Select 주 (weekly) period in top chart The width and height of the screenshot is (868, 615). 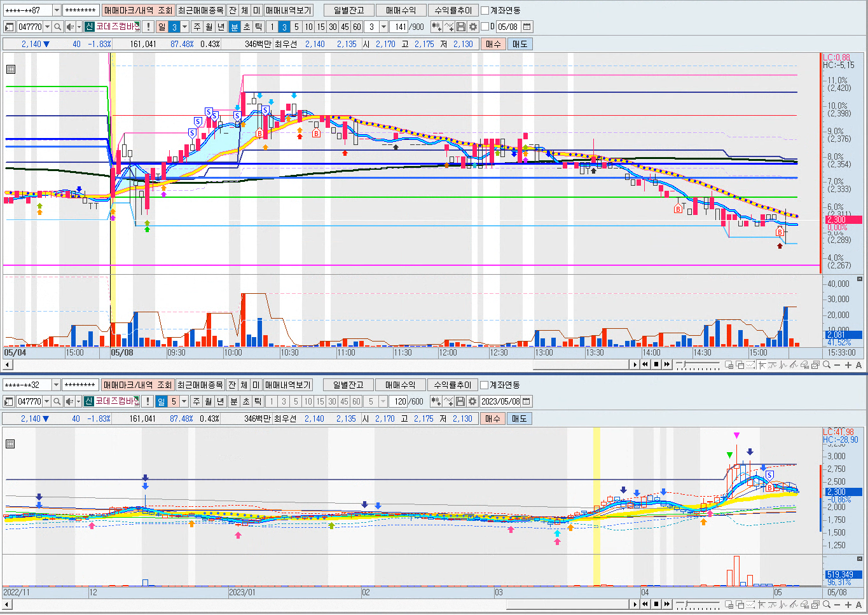point(197,27)
